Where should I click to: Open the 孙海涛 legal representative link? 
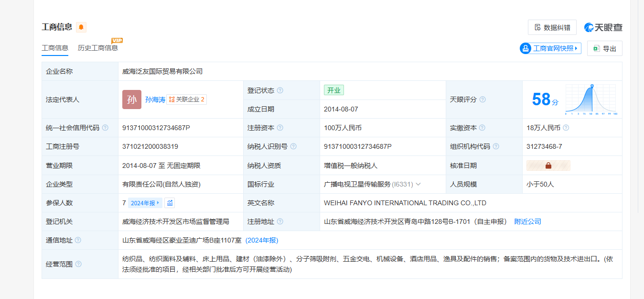coord(155,100)
